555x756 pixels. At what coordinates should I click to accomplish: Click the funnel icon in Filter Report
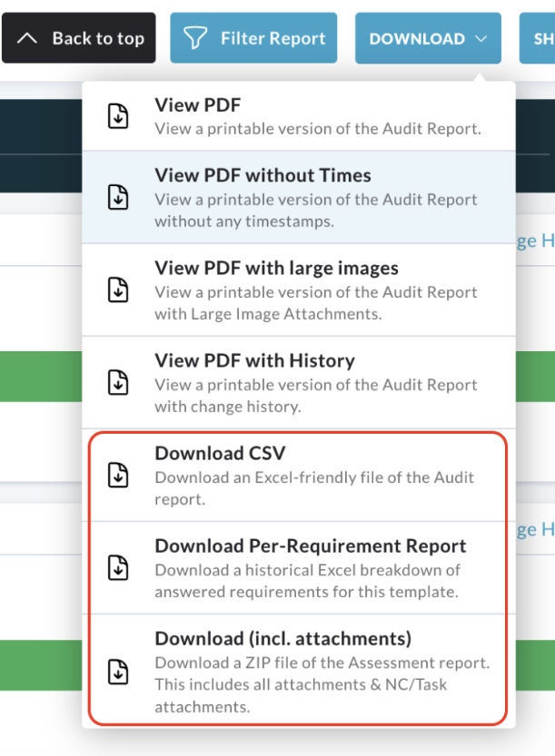(x=195, y=38)
